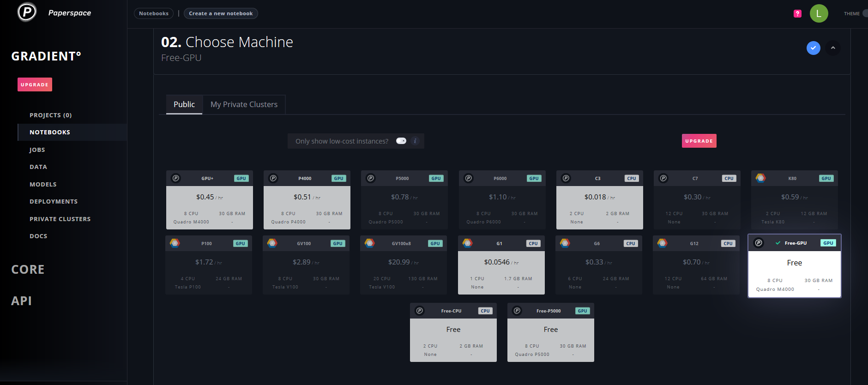
Task: Click the sidebar UPGRADE button
Action: click(35, 84)
